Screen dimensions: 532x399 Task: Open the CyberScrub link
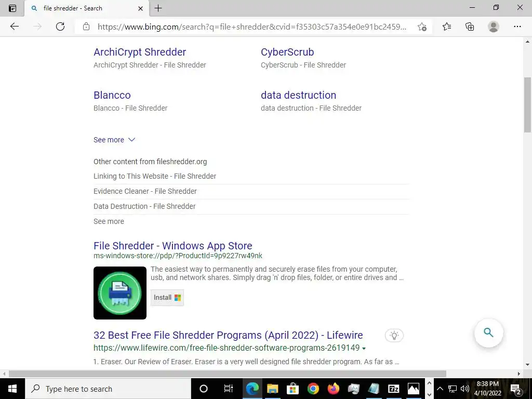tap(287, 52)
